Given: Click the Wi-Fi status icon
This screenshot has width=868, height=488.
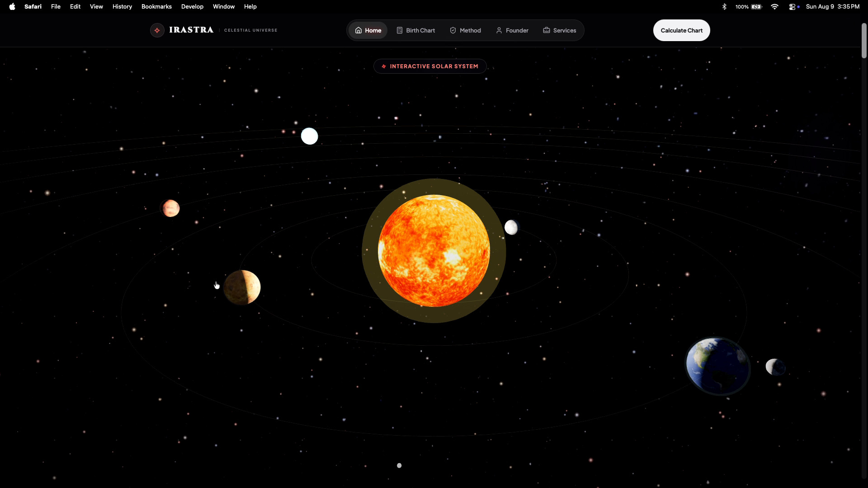Looking at the screenshot, I should [x=774, y=6].
